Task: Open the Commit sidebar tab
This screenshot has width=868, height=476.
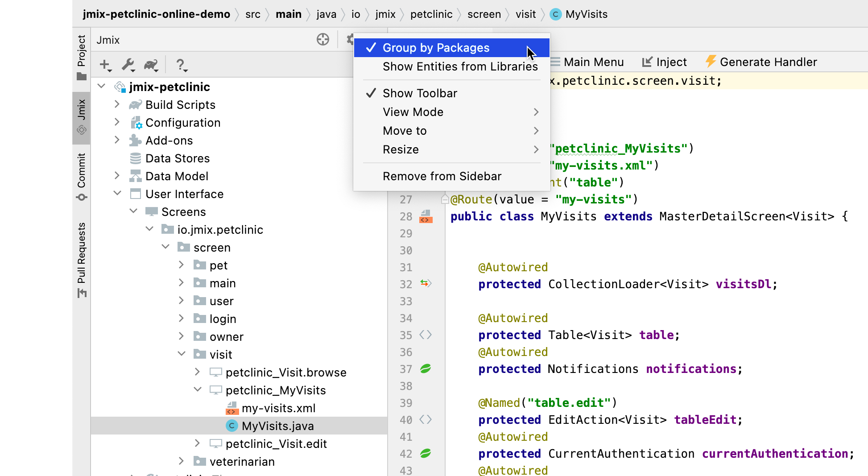Action: (81, 177)
